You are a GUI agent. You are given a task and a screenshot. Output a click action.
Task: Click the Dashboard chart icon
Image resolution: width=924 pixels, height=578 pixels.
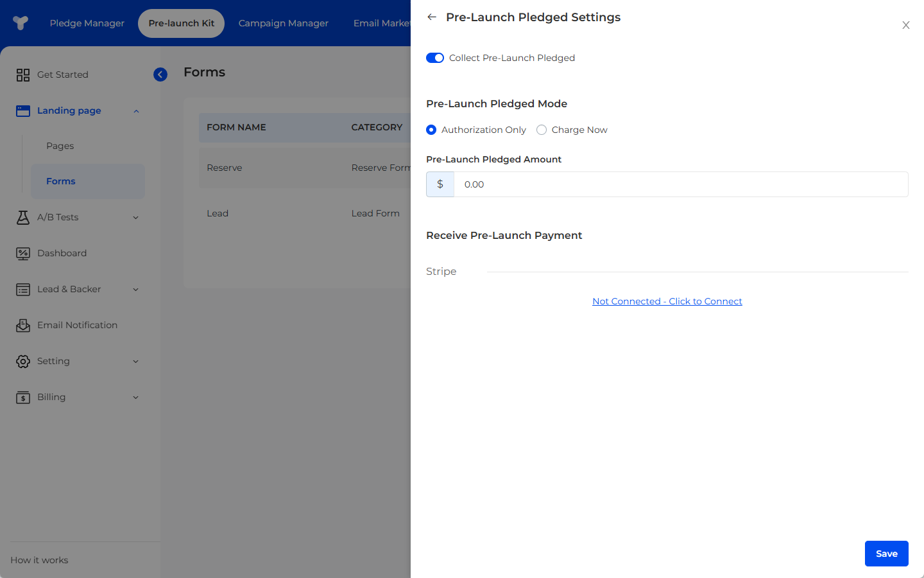click(23, 254)
